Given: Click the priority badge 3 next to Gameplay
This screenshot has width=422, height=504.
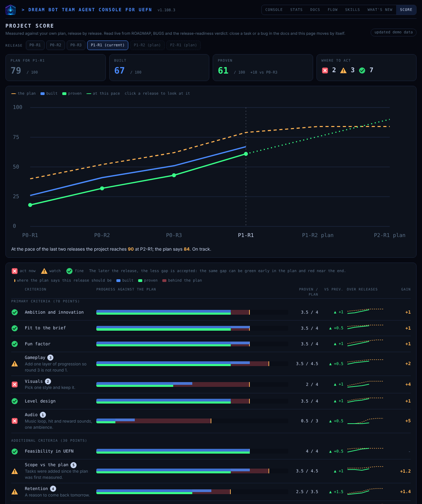Looking at the screenshot, I should pos(50,358).
